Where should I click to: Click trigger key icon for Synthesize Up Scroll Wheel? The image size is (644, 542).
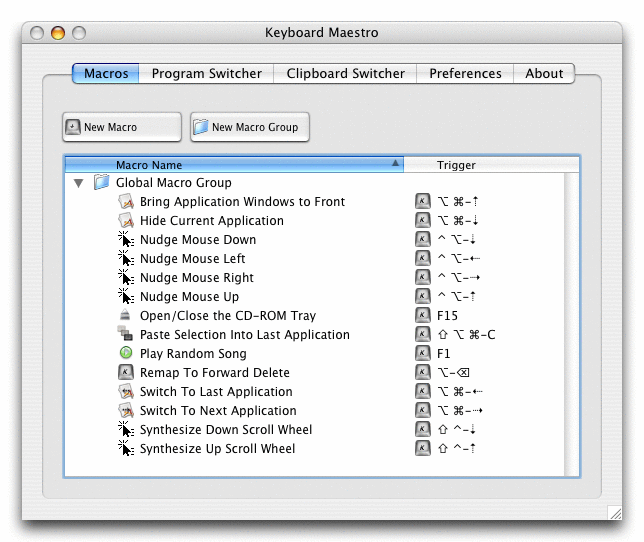(x=423, y=448)
